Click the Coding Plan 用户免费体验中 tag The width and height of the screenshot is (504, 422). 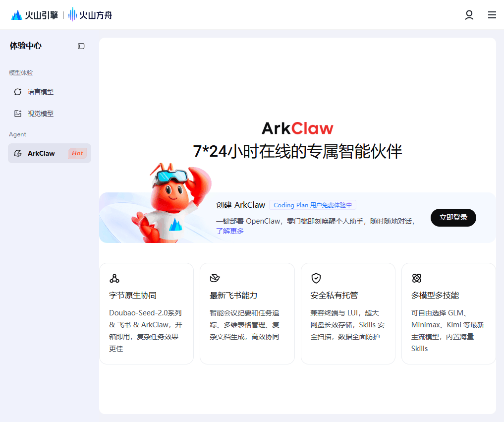313,205
